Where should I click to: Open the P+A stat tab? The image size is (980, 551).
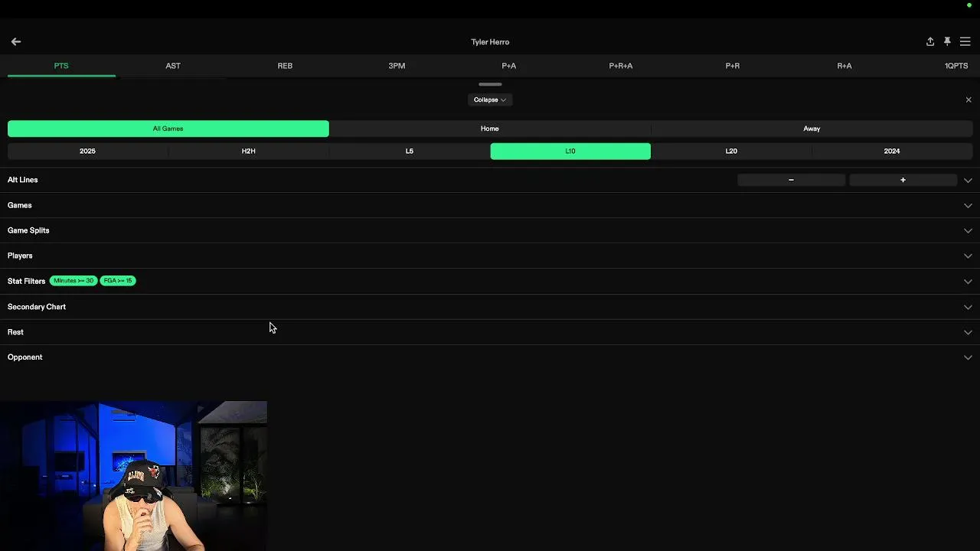pyautogui.click(x=509, y=66)
